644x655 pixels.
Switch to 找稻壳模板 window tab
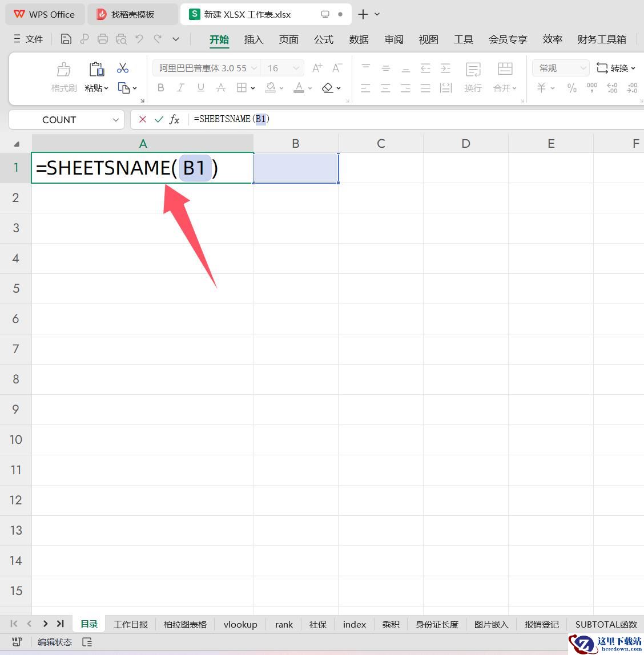pyautogui.click(x=132, y=14)
